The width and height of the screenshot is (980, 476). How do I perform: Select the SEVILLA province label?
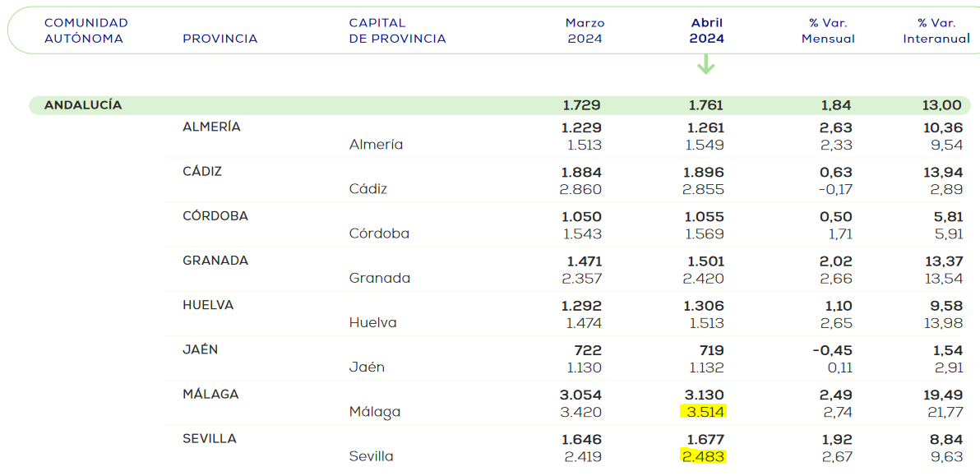pyautogui.click(x=210, y=438)
